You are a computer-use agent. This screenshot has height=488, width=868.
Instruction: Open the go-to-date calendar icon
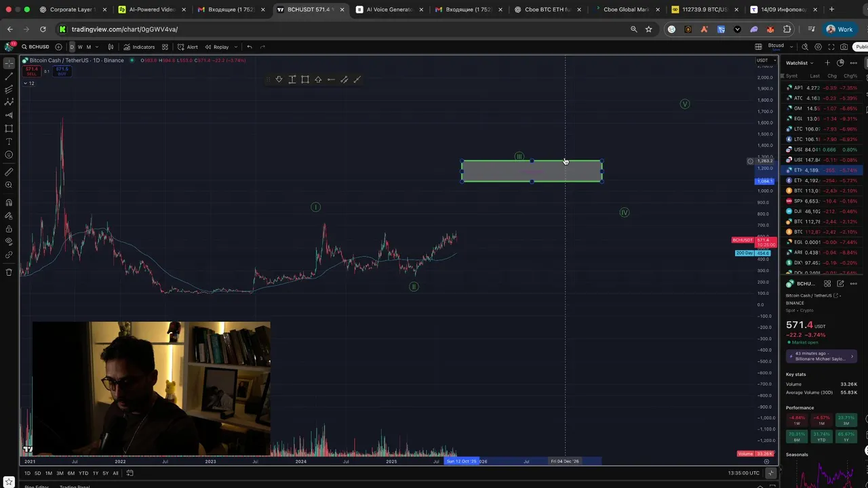pyautogui.click(x=130, y=473)
